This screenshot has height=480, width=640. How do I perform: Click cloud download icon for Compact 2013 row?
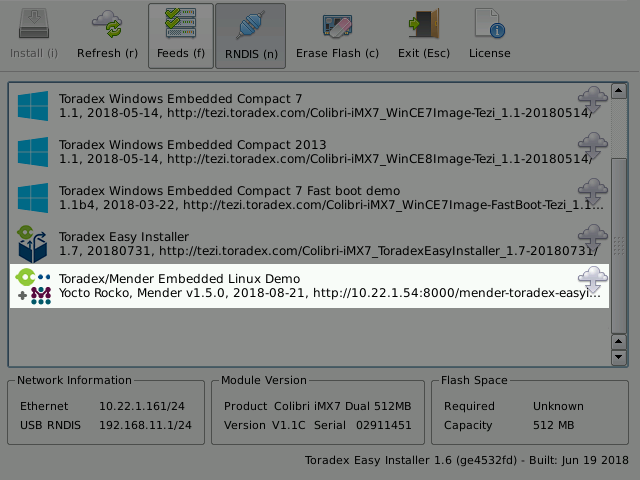pyautogui.click(x=593, y=146)
